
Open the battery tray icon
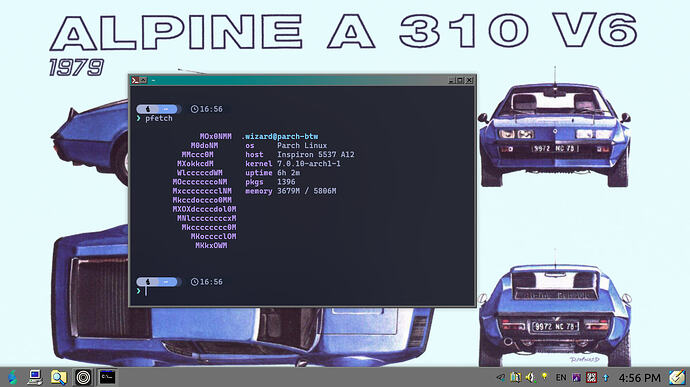pyautogui.click(x=515, y=378)
